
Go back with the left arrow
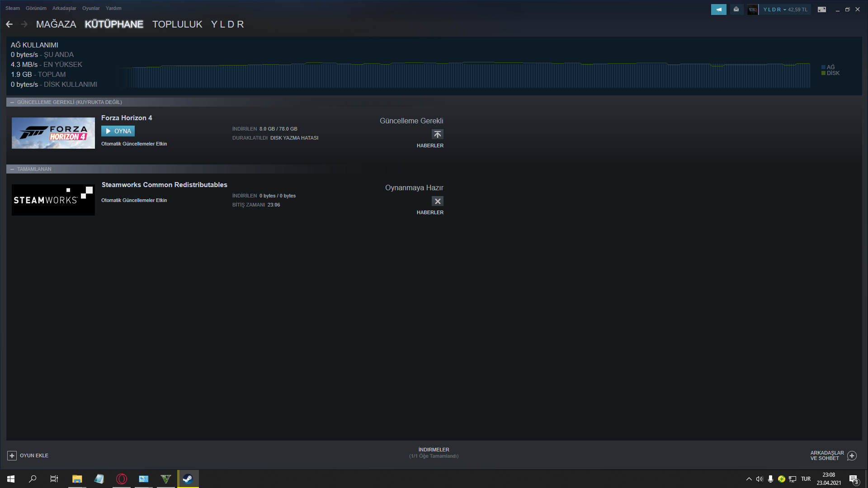pyautogui.click(x=9, y=24)
